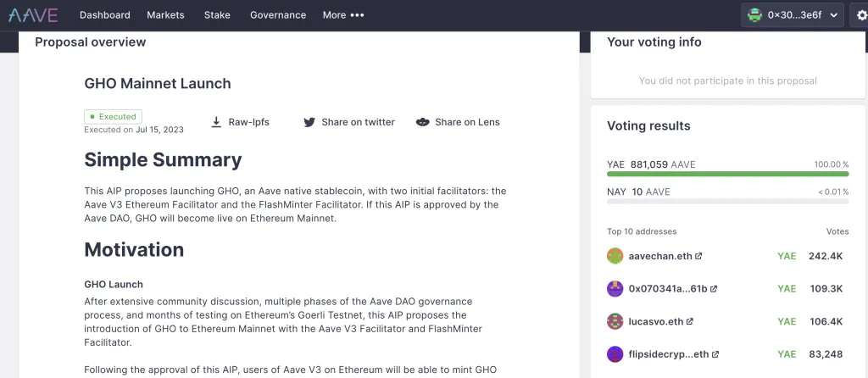The height and width of the screenshot is (378, 868).
Task: Open wallet 0x30...3e6f dropdown
Action: [x=793, y=15]
